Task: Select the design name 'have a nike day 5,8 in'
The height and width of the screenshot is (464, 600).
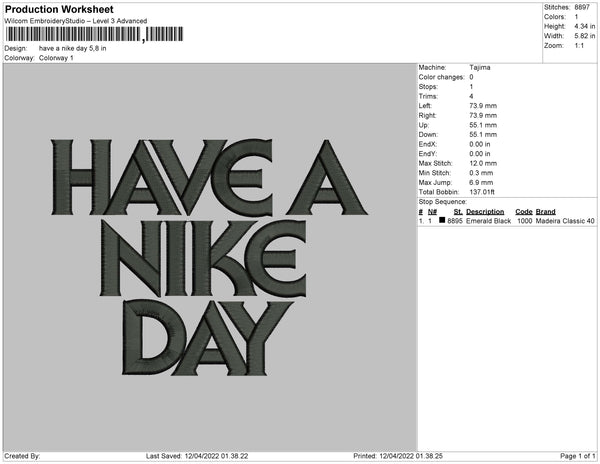Action: tap(73, 48)
